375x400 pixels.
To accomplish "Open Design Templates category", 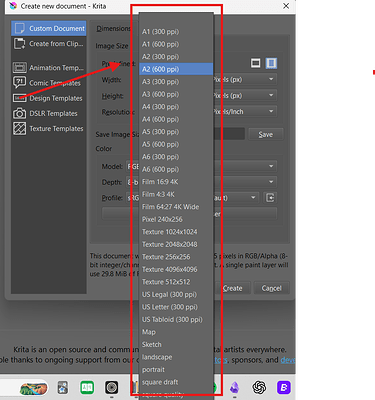I will point(49,98).
